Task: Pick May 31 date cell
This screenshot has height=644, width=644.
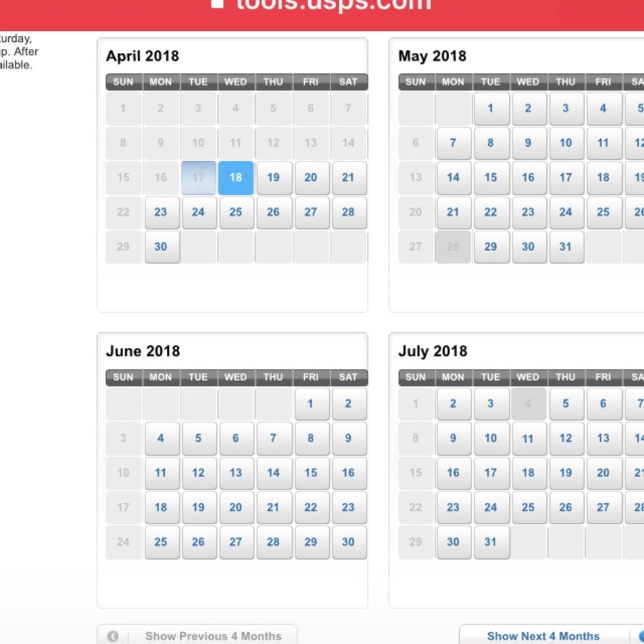Action: tap(565, 247)
